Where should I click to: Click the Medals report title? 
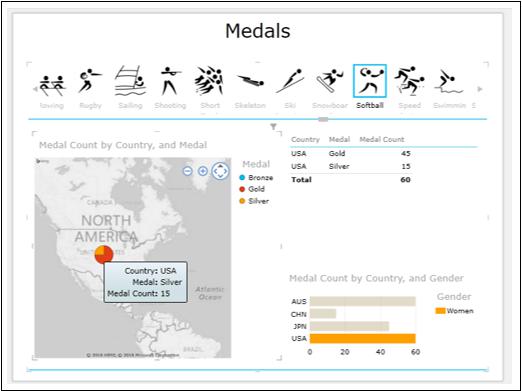click(x=258, y=31)
